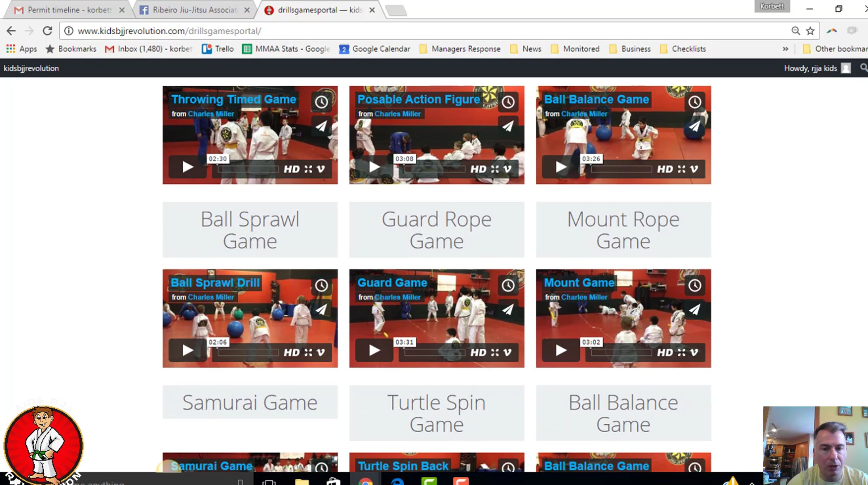The image size is (868, 485).
Task: Bookmark this page with the star
Action: [810, 31]
